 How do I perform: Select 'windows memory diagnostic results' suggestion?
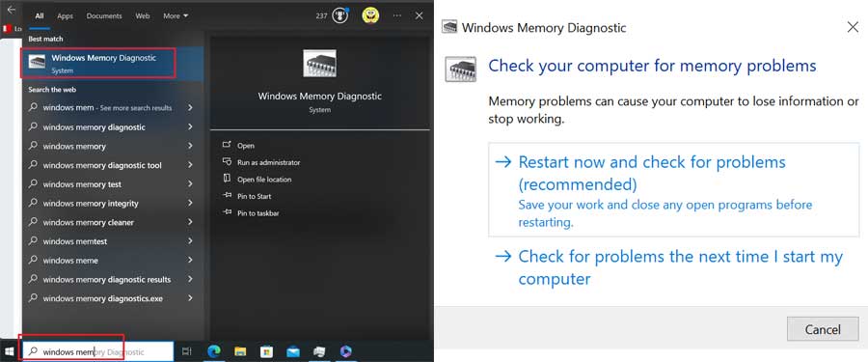tap(106, 279)
